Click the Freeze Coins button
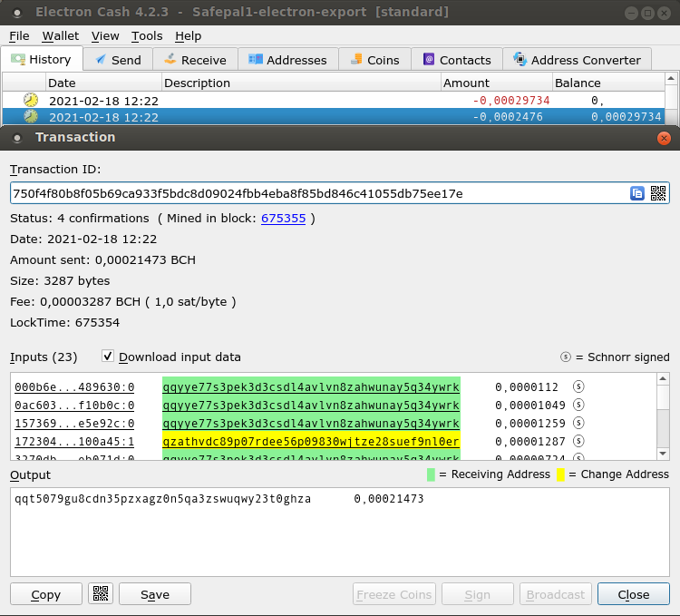Viewport: 680px width, 616px height. 394,594
